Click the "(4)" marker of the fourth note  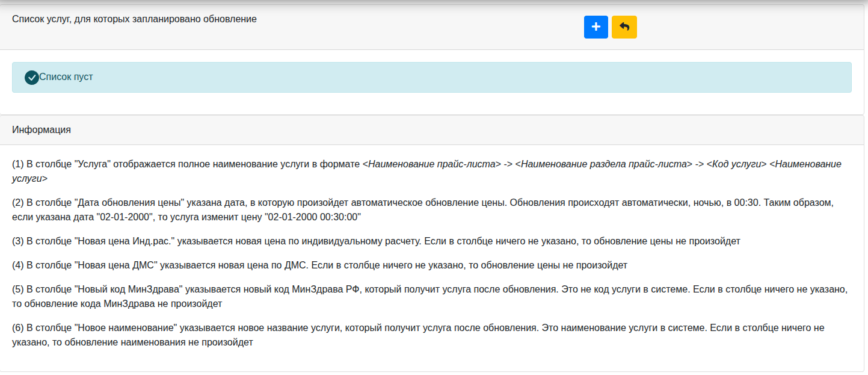[x=18, y=265]
